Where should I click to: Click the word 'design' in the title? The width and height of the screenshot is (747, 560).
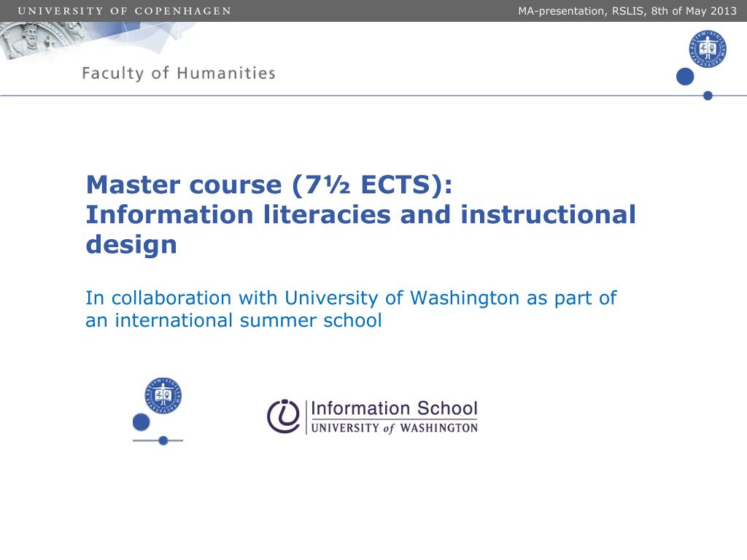point(131,245)
